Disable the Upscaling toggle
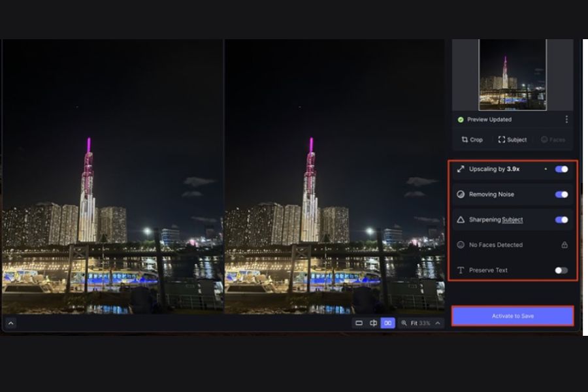 pos(561,169)
